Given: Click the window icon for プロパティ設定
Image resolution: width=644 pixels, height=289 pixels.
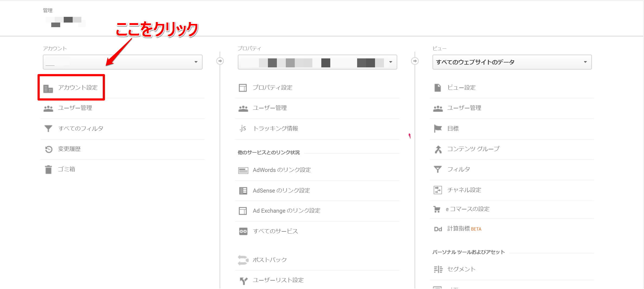Looking at the screenshot, I should click(x=243, y=88).
